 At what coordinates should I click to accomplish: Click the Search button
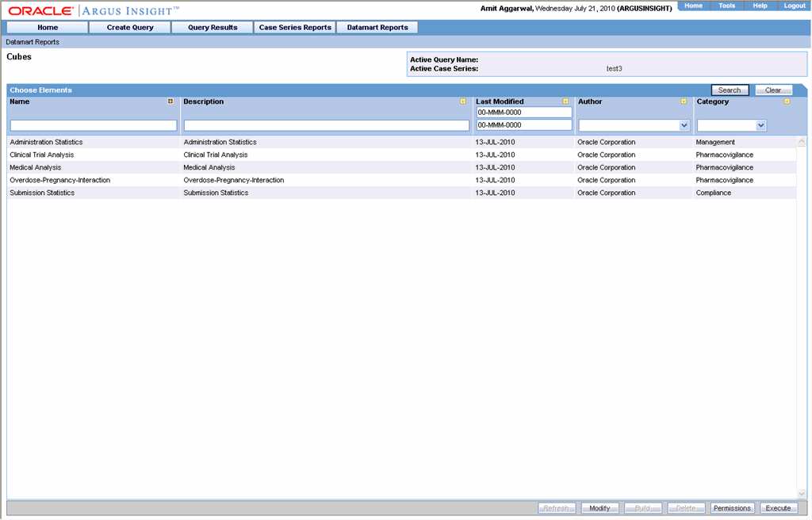click(730, 90)
